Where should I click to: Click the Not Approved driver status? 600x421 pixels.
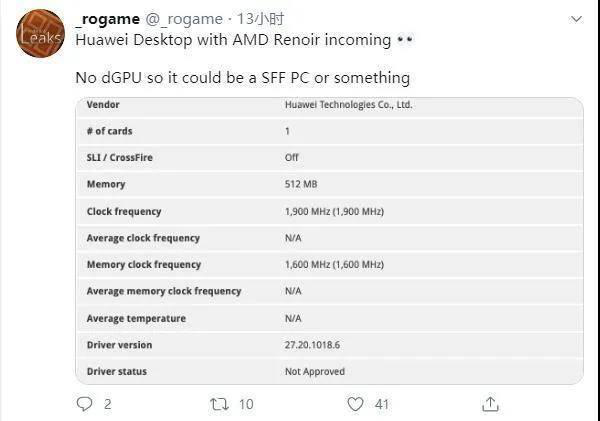pyautogui.click(x=315, y=372)
